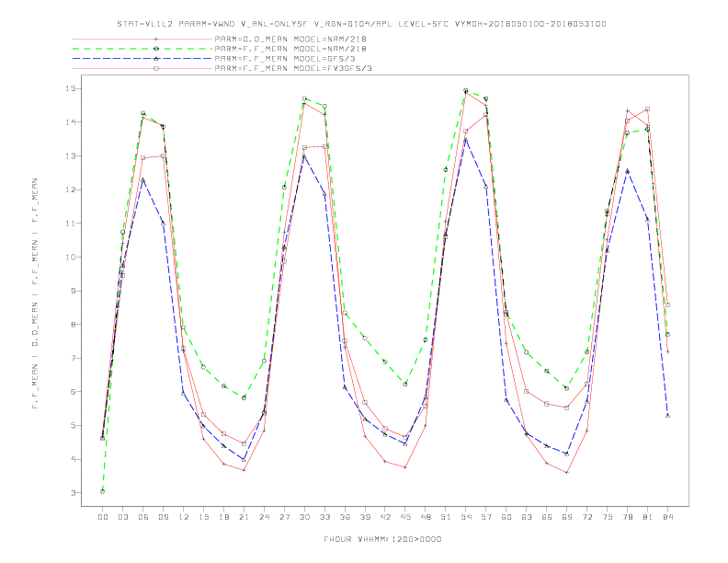Click x-axis forecast hour 57
728x563 pixels.
click(x=486, y=517)
